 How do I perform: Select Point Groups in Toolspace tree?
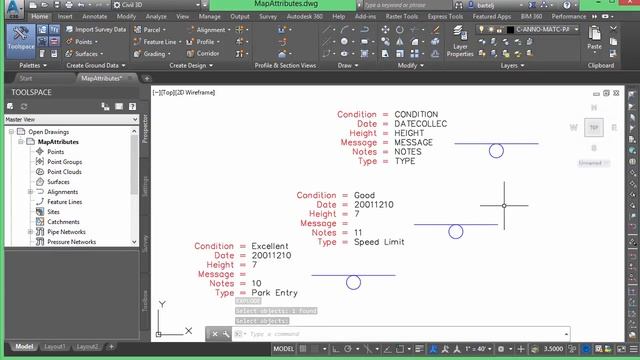64,162
